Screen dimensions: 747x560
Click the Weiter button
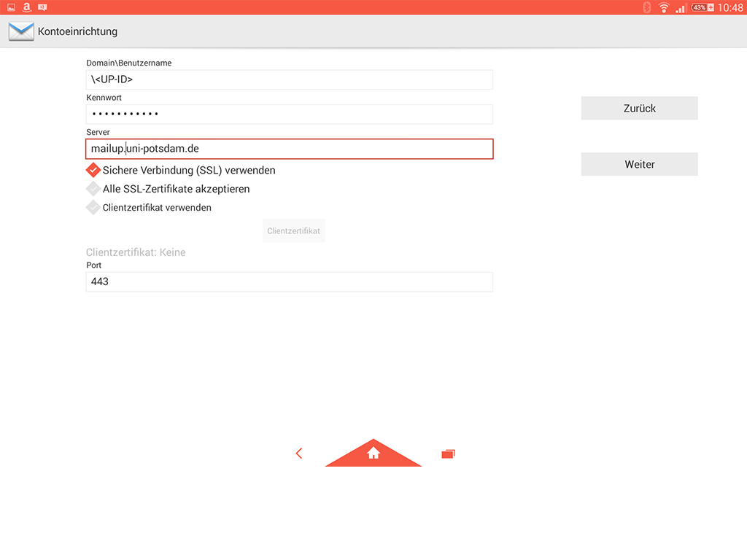click(639, 164)
